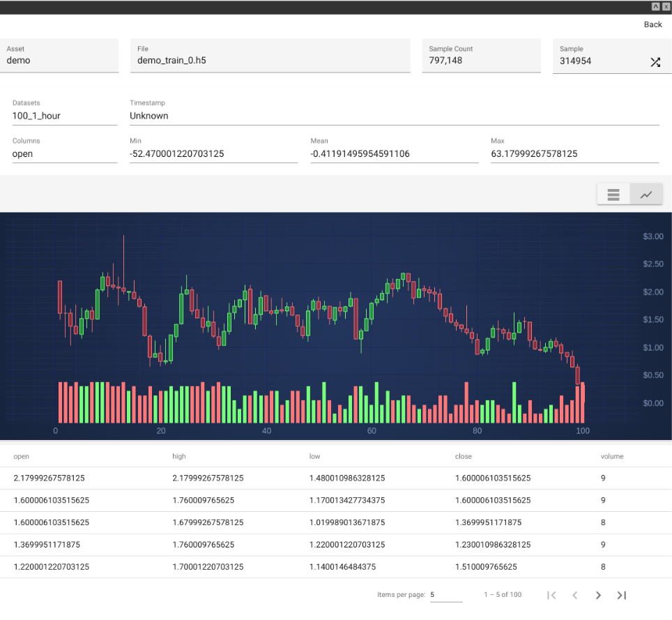Viewport: 672px width, 620px height.
Task: Switch to table list view icon
Action: [613, 195]
